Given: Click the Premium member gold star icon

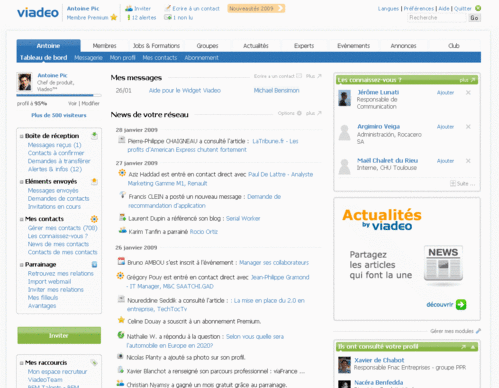Looking at the screenshot, I should click(114, 17).
